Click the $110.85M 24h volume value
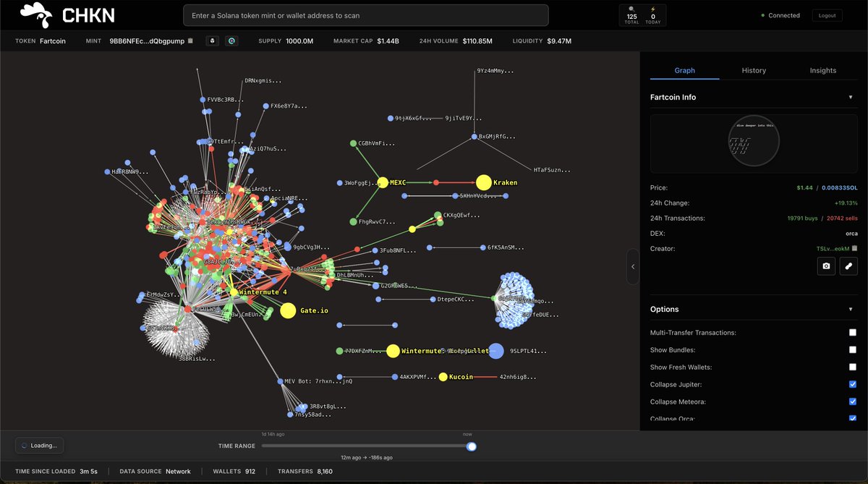This screenshot has height=484, width=868. [476, 41]
